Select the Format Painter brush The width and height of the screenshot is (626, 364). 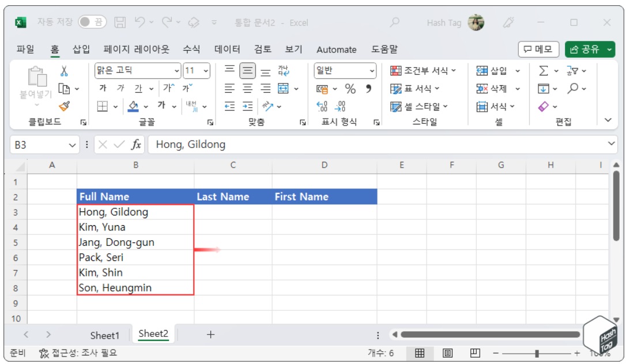coord(64,106)
